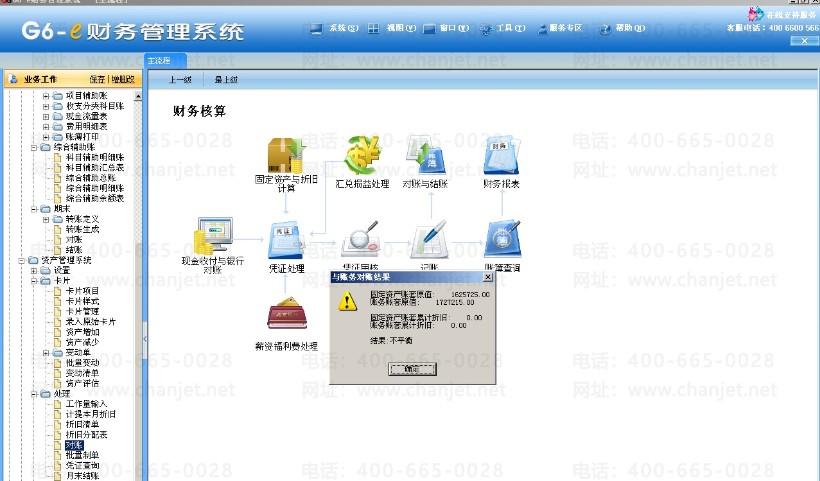Image resolution: width=820 pixels, height=481 pixels.
Task: Expand the 费用明细表 folder
Action: pyautogui.click(x=46, y=127)
